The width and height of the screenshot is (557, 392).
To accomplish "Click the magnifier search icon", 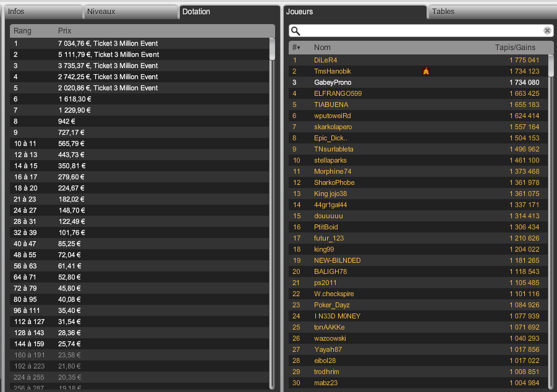I will pyautogui.click(x=296, y=32).
